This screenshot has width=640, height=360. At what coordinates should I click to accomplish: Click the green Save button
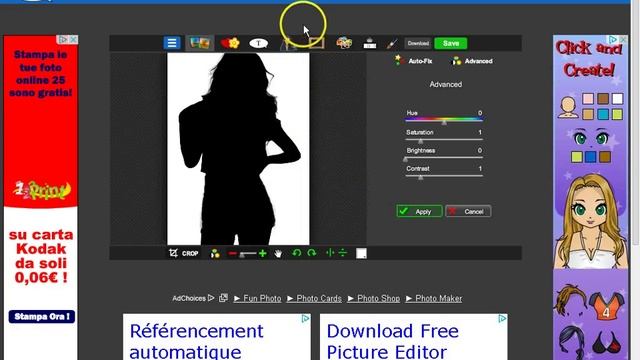451,43
